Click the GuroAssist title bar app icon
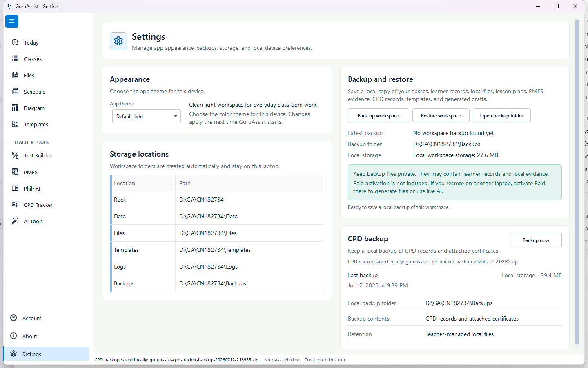The height and width of the screenshot is (368, 588). 10,6
